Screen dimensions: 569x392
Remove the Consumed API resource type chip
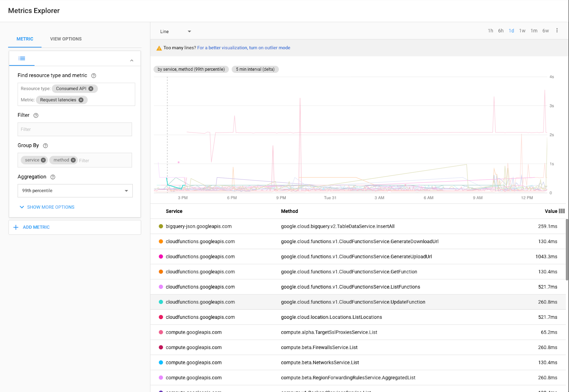tap(91, 88)
